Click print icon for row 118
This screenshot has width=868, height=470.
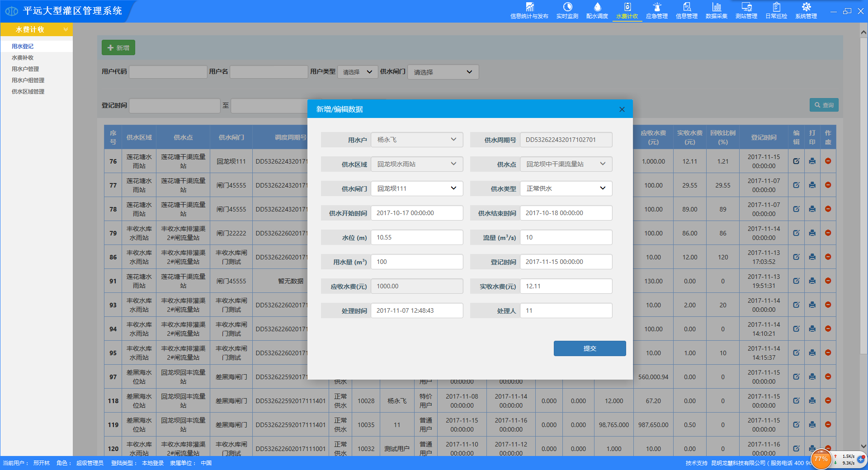(x=812, y=400)
